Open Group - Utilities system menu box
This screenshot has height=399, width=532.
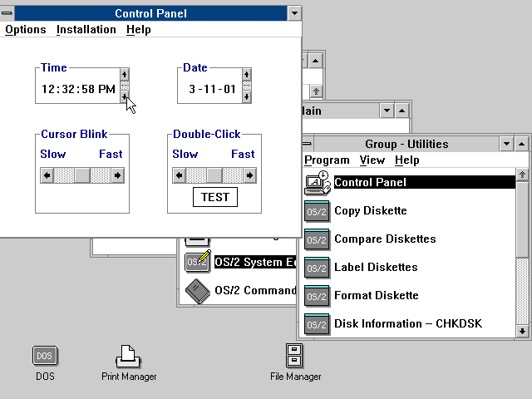[307, 144]
